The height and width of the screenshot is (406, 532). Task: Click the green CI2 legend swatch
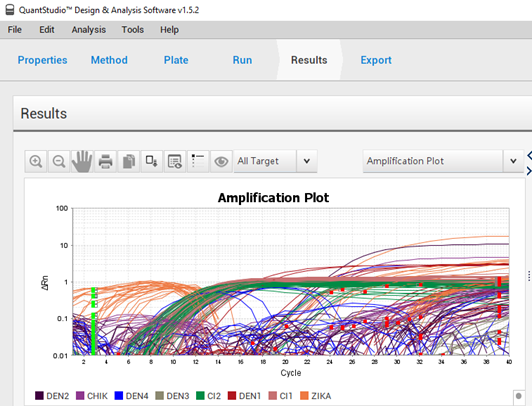point(200,395)
